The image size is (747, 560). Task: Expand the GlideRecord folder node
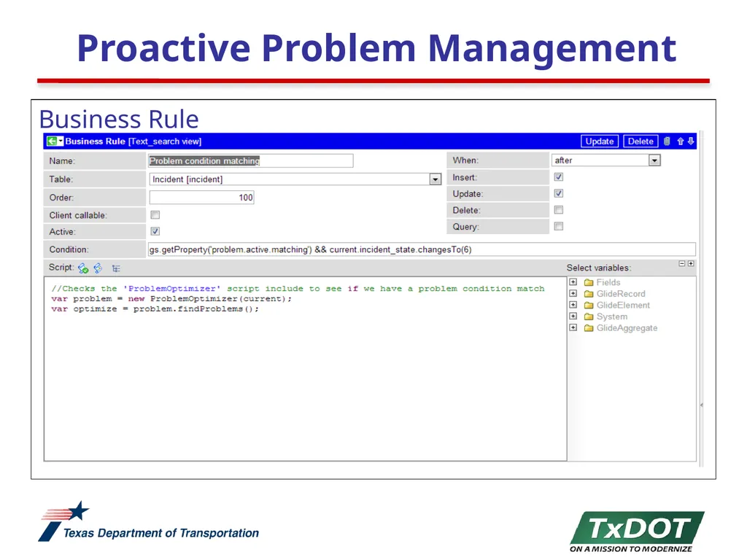click(x=573, y=294)
